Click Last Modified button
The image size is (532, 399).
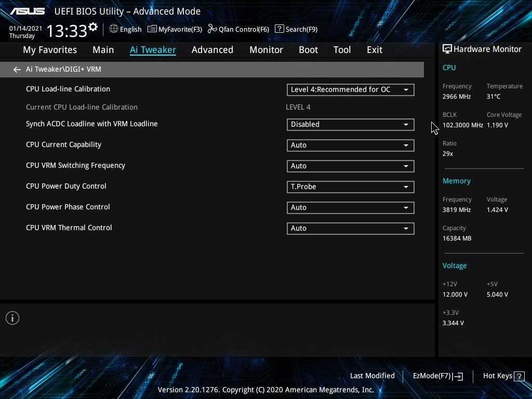click(x=372, y=376)
